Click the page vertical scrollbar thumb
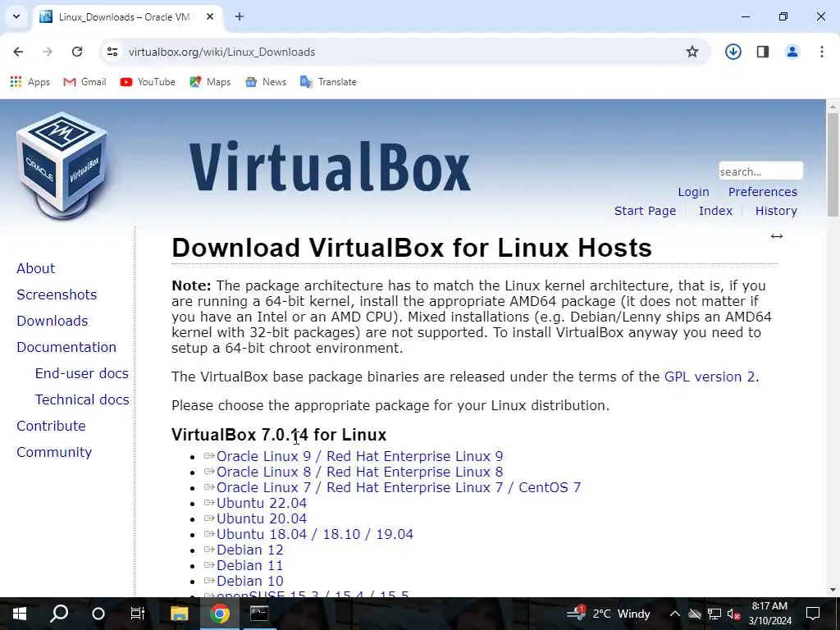Image resolution: width=840 pixels, height=630 pixels. [x=833, y=165]
